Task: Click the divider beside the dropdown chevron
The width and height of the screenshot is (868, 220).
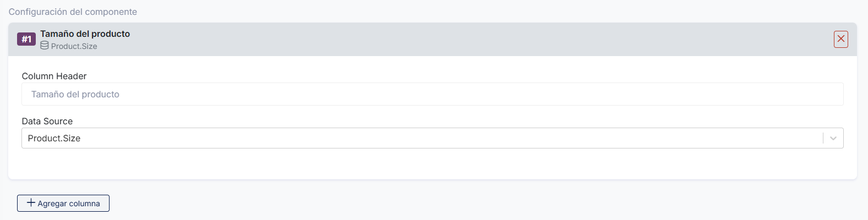Action: (x=823, y=139)
